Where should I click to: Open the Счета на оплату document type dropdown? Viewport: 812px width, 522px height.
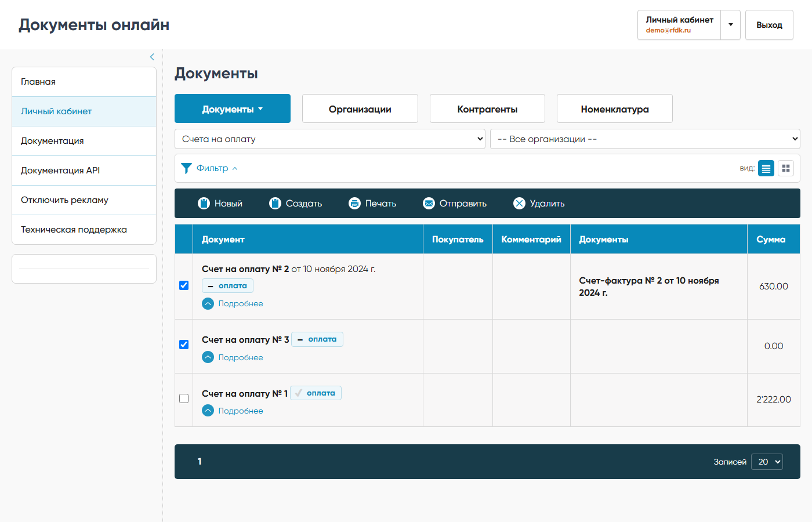click(330, 139)
